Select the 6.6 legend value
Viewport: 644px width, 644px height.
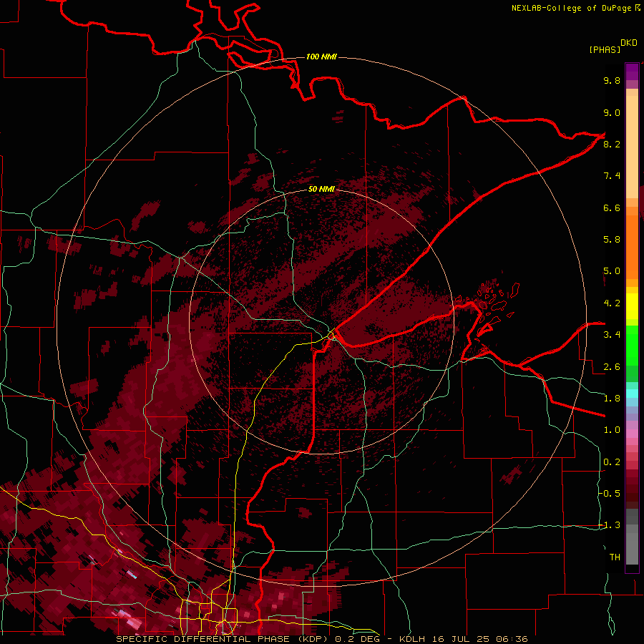click(612, 208)
